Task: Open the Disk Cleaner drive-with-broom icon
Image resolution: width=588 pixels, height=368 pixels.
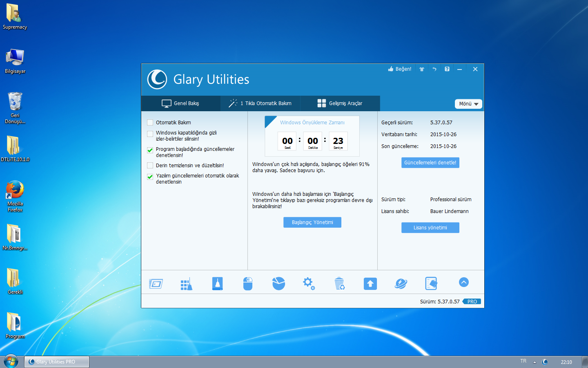Action: pyautogui.click(x=218, y=283)
